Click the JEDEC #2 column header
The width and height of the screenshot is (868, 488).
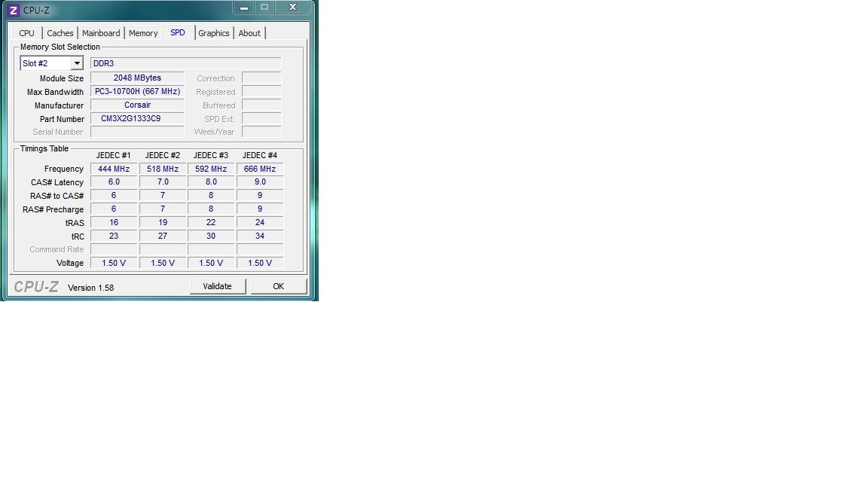pos(163,155)
